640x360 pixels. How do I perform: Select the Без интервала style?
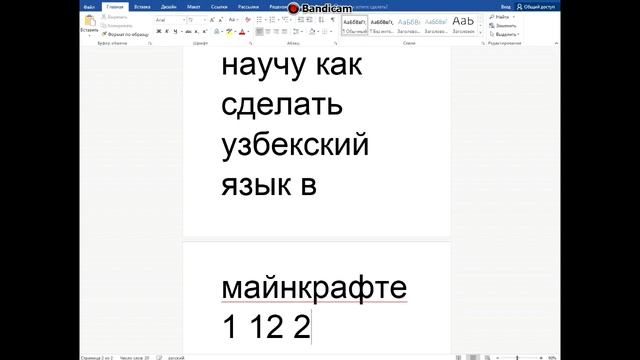pos(382,25)
